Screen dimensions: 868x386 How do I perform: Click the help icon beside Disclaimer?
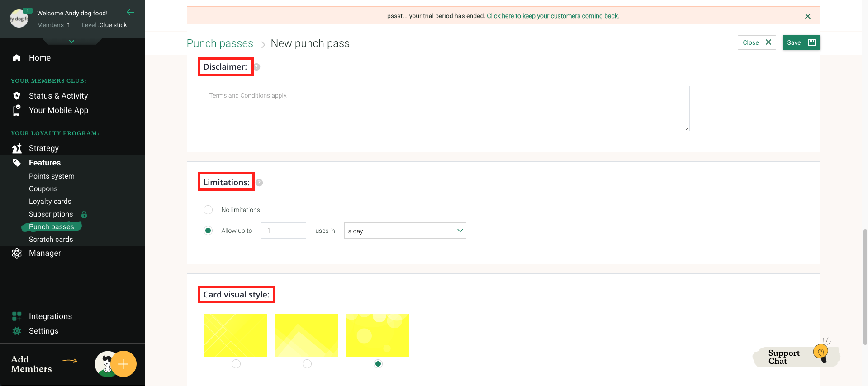coord(256,67)
